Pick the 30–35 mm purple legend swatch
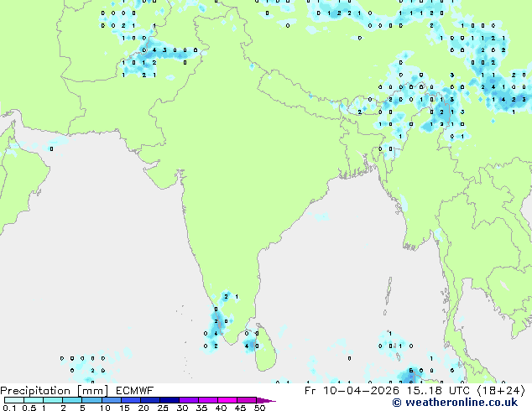The image size is (532, 411). click(189, 400)
